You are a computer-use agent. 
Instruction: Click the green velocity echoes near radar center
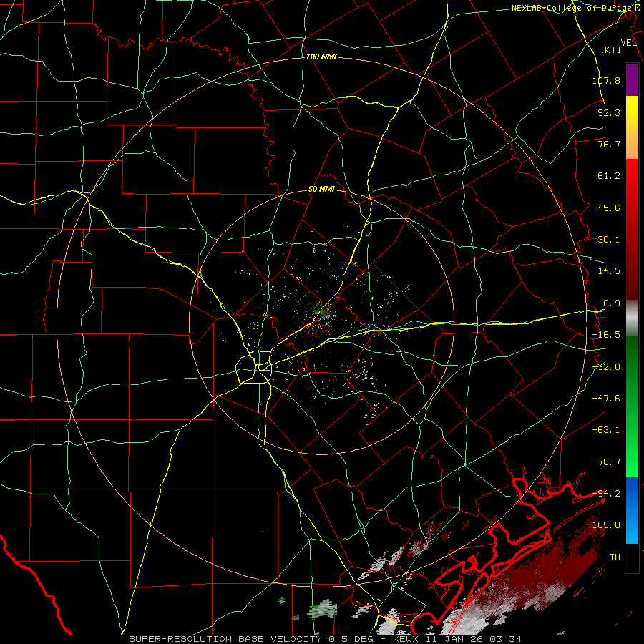[x=319, y=310]
